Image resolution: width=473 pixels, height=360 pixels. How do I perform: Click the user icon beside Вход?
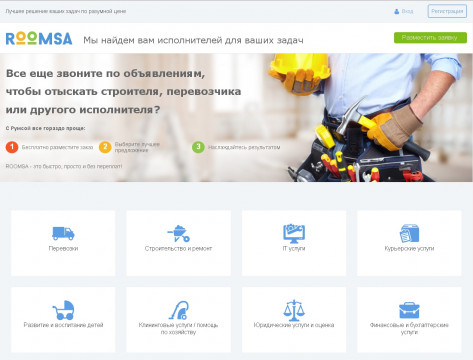tap(396, 11)
